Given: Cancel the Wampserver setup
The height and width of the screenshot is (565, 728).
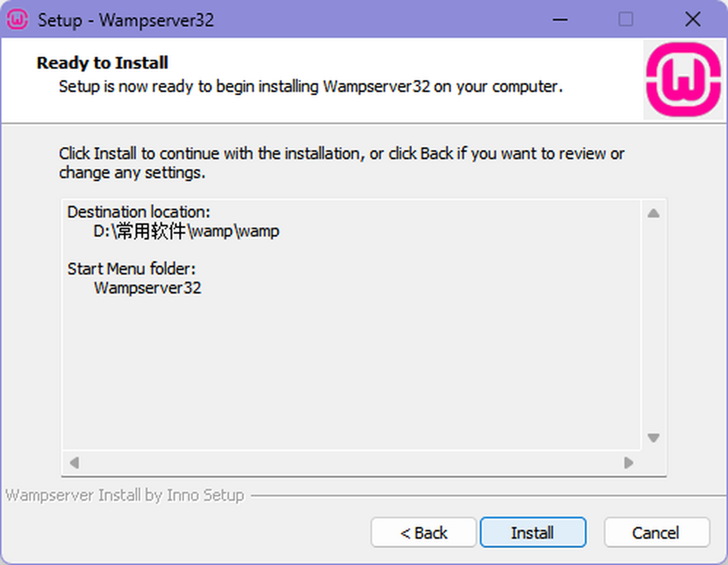Looking at the screenshot, I should pos(656,533).
